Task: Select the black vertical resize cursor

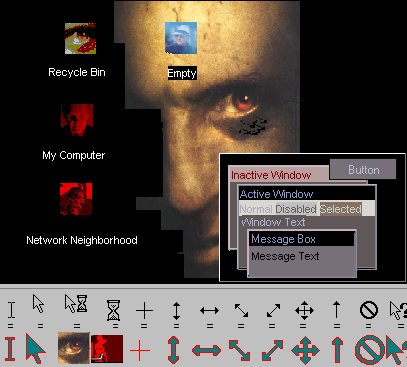Action: tap(176, 310)
